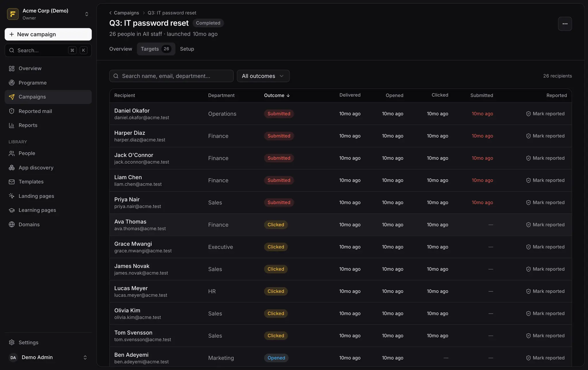Click the Olivia Kim recipient name
Screen dimensions: 588x370
[127, 310]
